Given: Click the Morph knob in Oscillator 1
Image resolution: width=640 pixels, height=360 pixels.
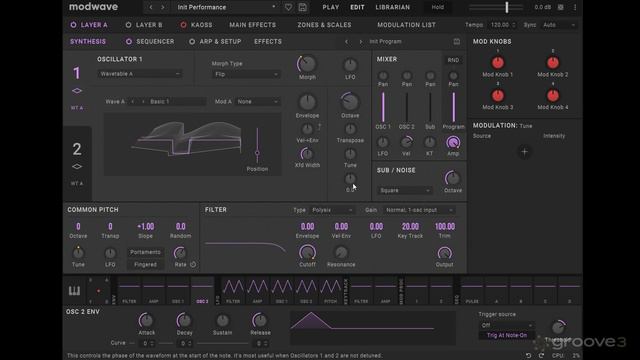Looking at the screenshot, I should click(x=307, y=64).
